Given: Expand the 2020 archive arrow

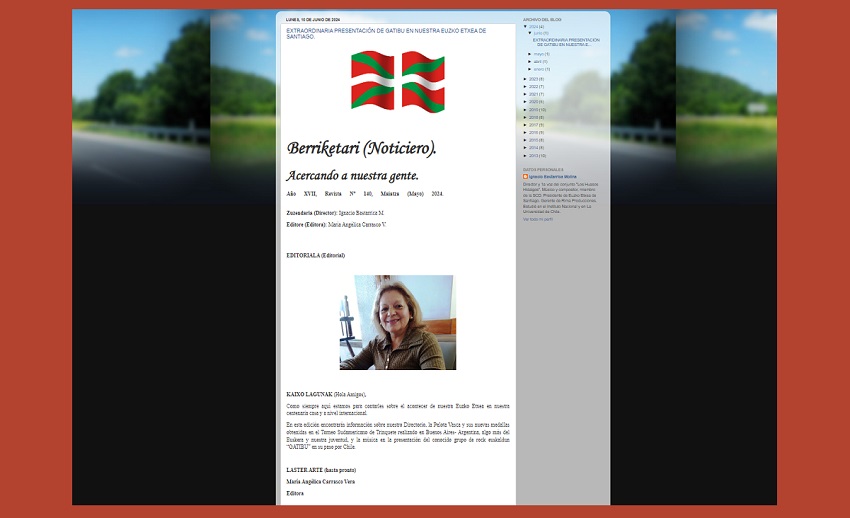Looking at the screenshot, I should pos(525,102).
